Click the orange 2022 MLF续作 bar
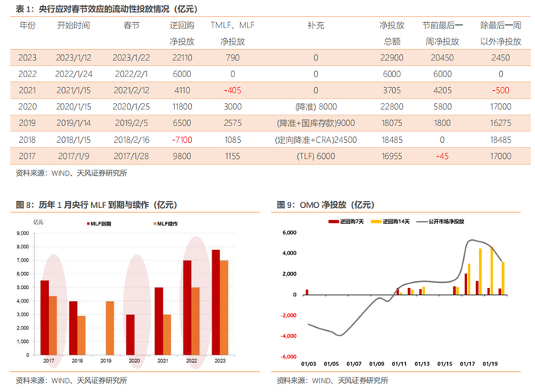Viewport: 535px width, 392px height. pyautogui.click(x=195, y=321)
